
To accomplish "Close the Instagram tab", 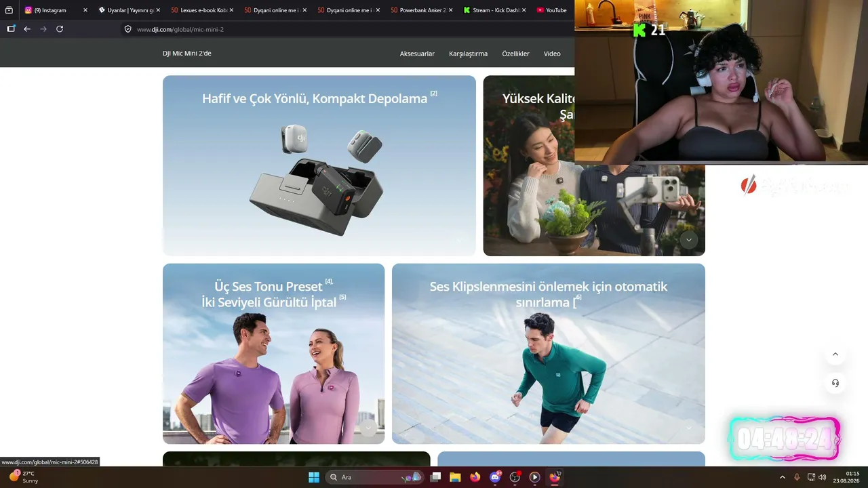I will (85, 10).
